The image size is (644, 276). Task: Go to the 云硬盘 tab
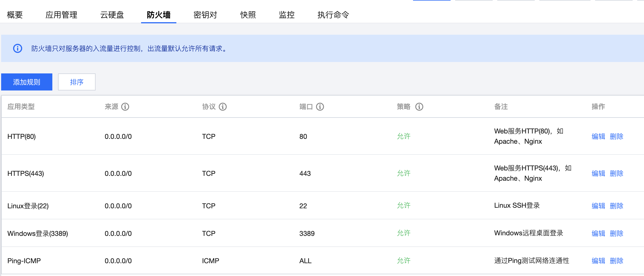pyautogui.click(x=112, y=15)
